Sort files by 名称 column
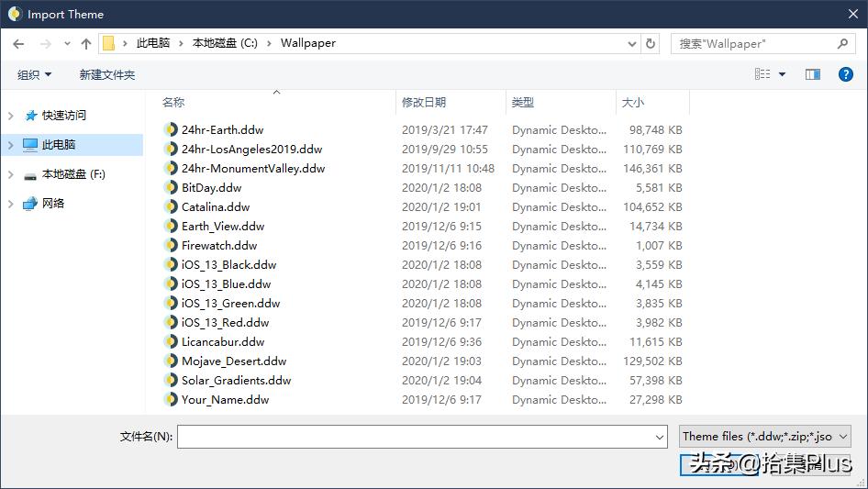 [173, 103]
